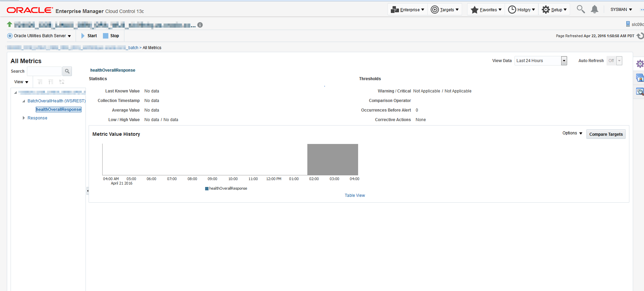Open the SYSMAN user dropdown
Viewport: 644px width, 291px height.
click(x=621, y=10)
